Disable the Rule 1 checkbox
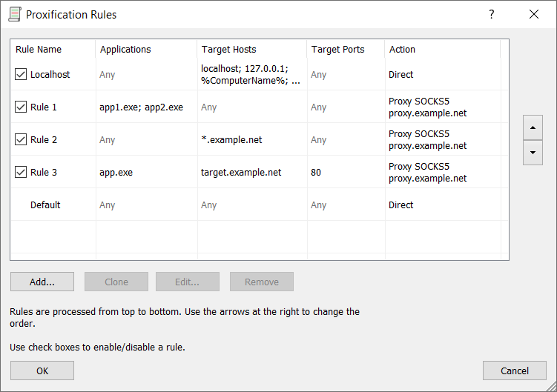Image resolution: width=557 pixels, height=392 pixels. (x=21, y=107)
